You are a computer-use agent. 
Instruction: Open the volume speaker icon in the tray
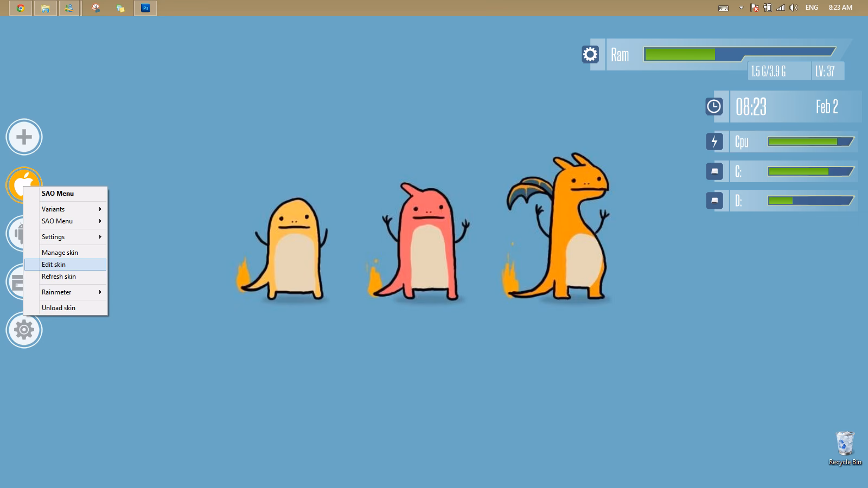click(794, 8)
